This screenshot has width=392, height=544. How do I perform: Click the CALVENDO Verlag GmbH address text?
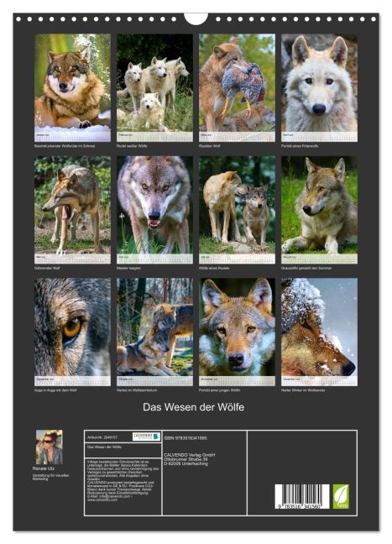click(190, 459)
